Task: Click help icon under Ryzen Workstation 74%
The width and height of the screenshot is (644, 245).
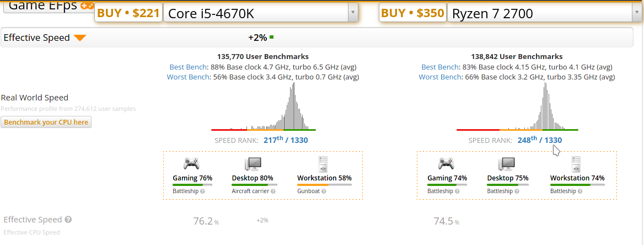Action: 581,191
